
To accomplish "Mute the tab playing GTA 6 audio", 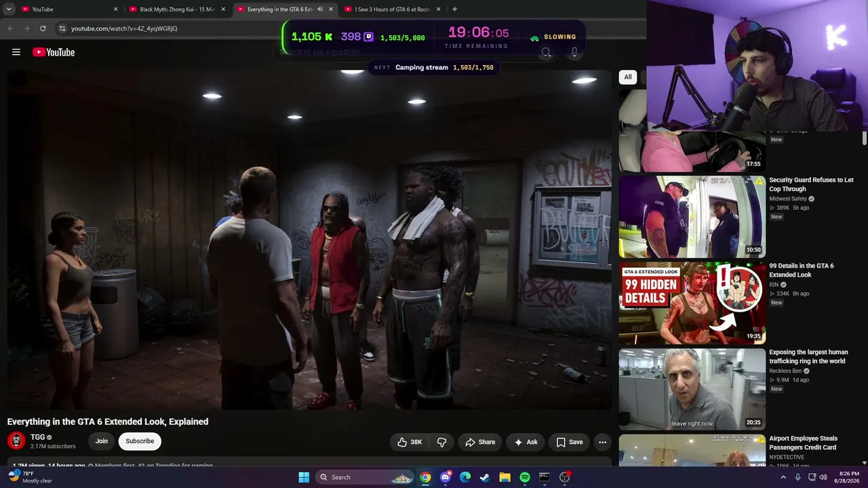I will tap(320, 9).
